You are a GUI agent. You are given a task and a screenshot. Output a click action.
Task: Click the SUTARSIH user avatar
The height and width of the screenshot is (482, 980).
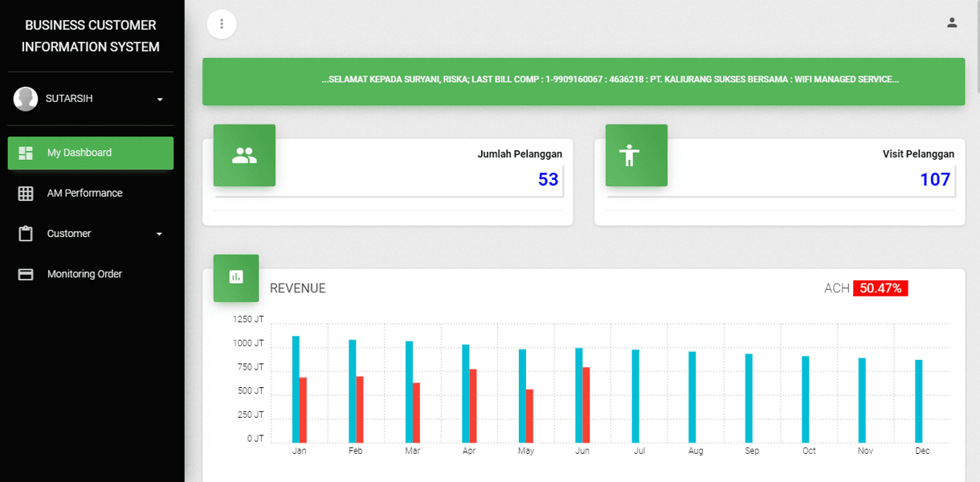tap(26, 99)
